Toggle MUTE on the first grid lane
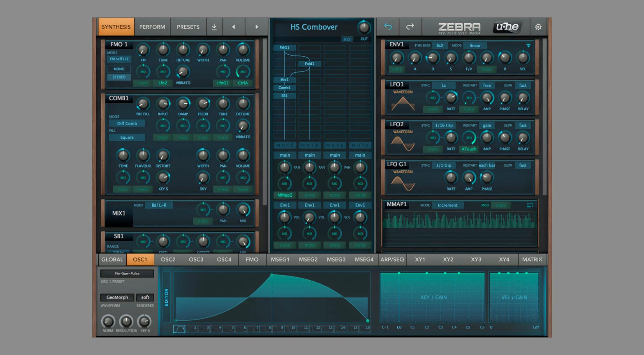 pyautogui.click(x=285, y=145)
